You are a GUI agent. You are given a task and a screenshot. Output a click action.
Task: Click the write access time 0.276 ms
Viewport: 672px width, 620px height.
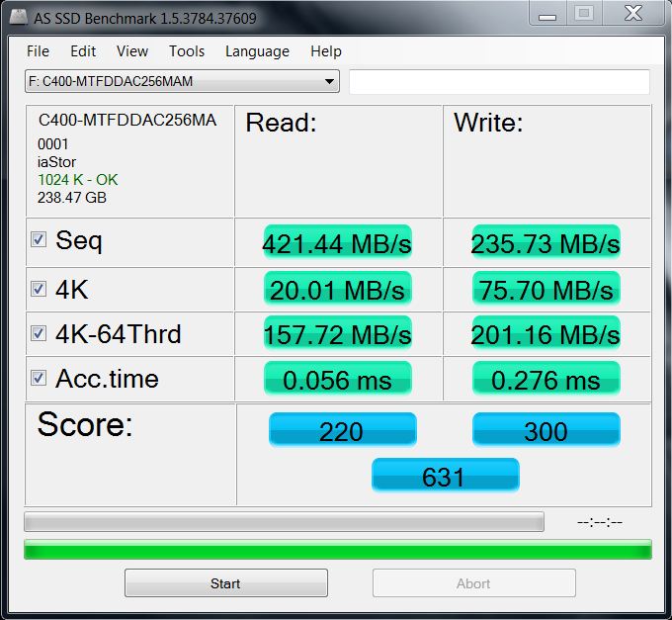tap(546, 379)
